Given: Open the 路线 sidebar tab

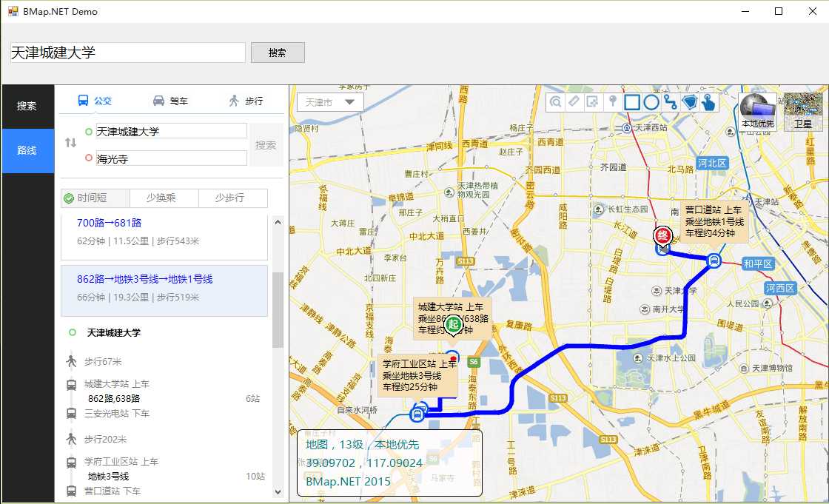Looking at the screenshot, I should [x=27, y=151].
